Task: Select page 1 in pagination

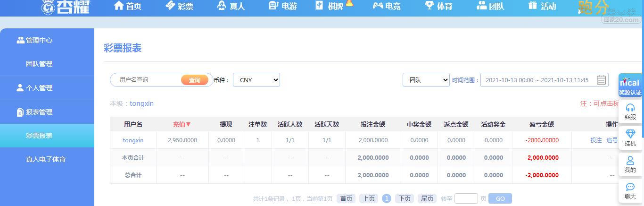Action: (387, 198)
